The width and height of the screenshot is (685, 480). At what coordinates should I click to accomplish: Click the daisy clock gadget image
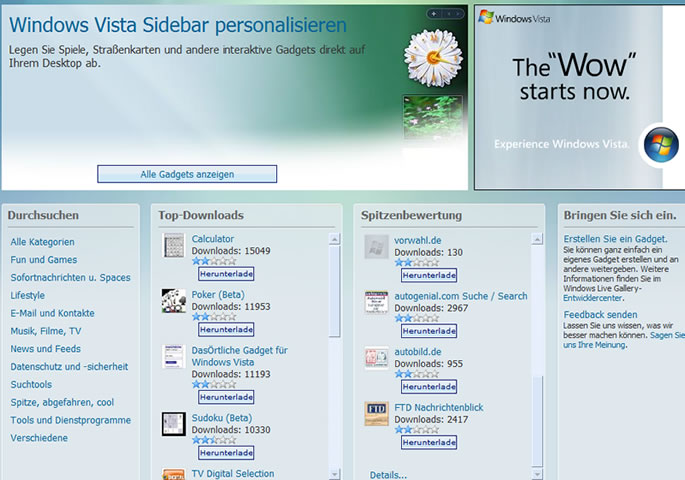pos(433,58)
